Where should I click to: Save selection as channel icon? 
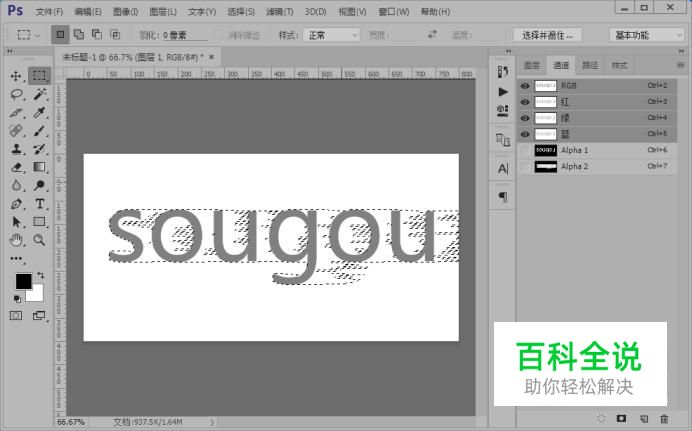point(622,418)
